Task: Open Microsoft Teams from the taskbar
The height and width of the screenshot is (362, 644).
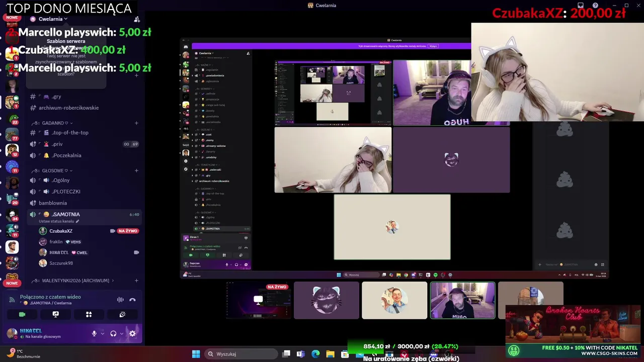Action: [301, 354]
